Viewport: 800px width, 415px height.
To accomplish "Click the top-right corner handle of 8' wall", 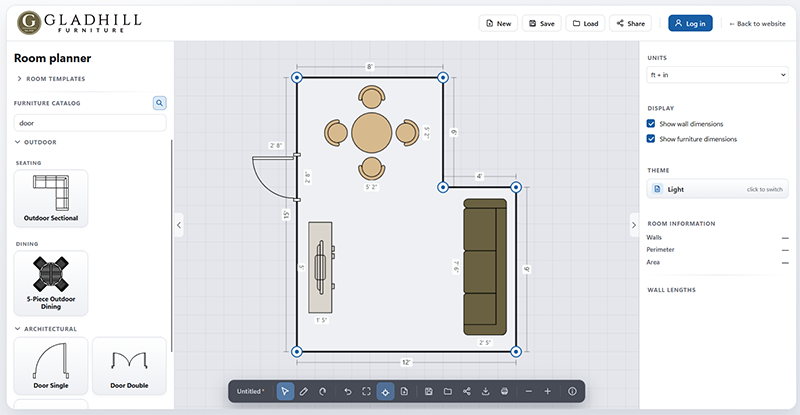I will (x=443, y=78).
